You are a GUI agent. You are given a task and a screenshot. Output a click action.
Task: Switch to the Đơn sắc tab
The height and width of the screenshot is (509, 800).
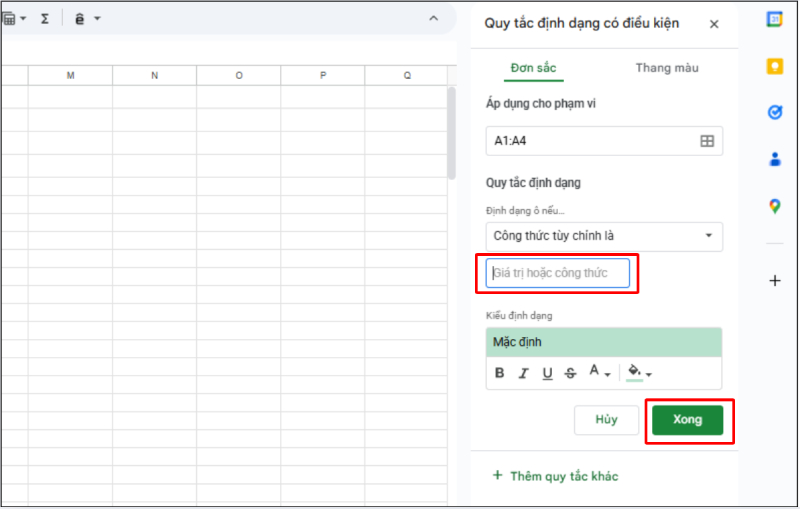[533, 68]
